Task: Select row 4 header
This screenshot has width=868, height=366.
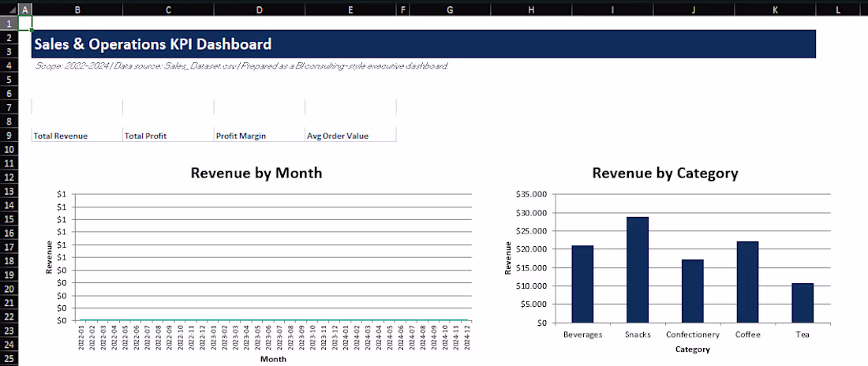Action: click(x=9, y=65)
